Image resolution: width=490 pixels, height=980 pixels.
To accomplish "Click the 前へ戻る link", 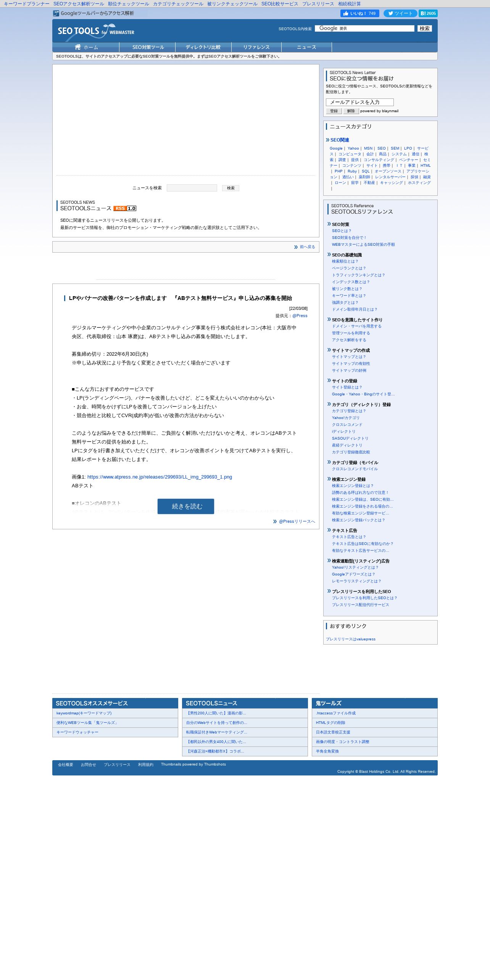I will tap(307, 247).
